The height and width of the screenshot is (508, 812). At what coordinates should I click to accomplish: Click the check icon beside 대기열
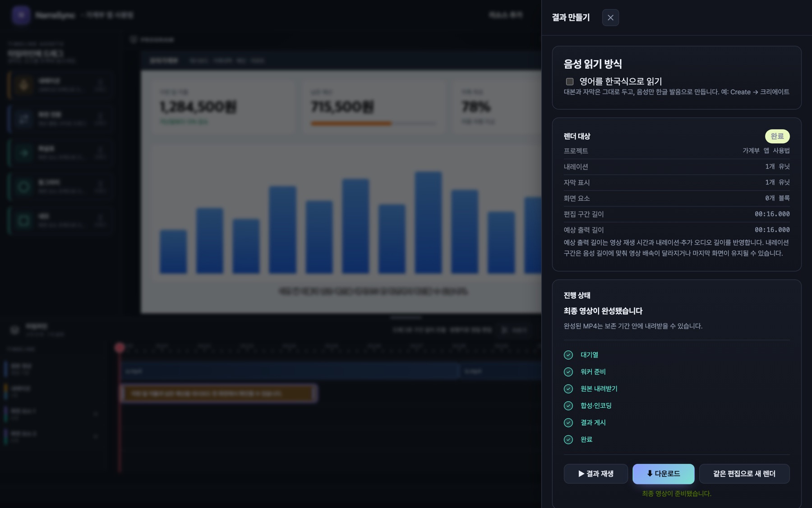pos(568,355)
